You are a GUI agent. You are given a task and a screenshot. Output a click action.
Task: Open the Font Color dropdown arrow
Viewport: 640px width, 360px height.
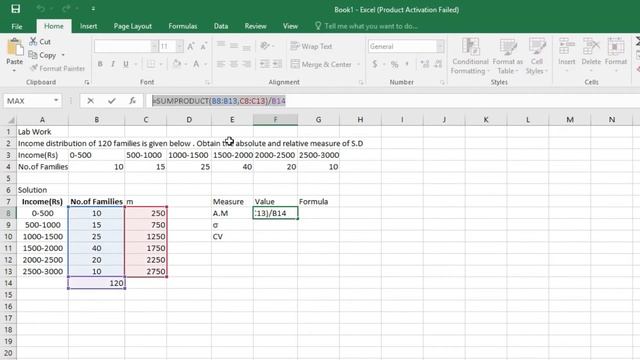(x=205, y=64)
